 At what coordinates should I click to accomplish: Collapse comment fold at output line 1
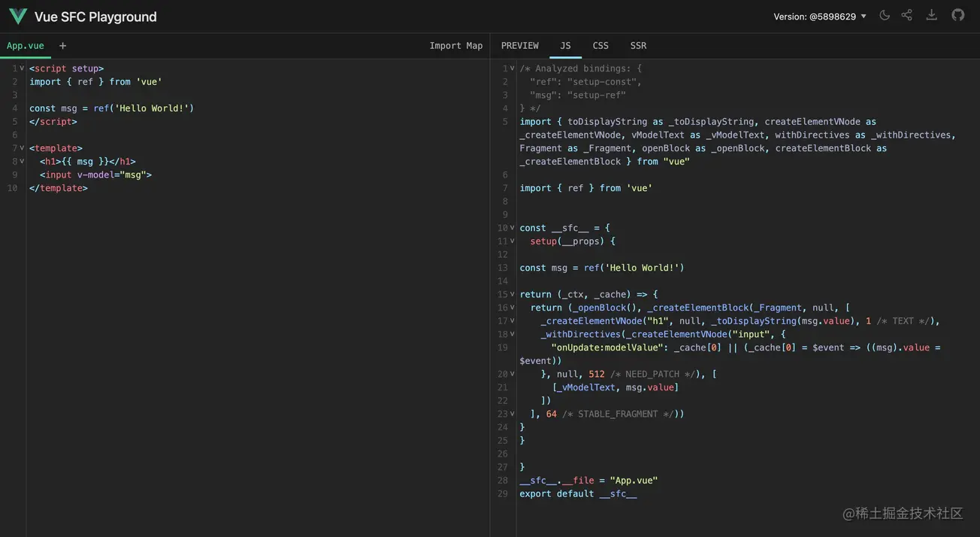pos(513,68)
